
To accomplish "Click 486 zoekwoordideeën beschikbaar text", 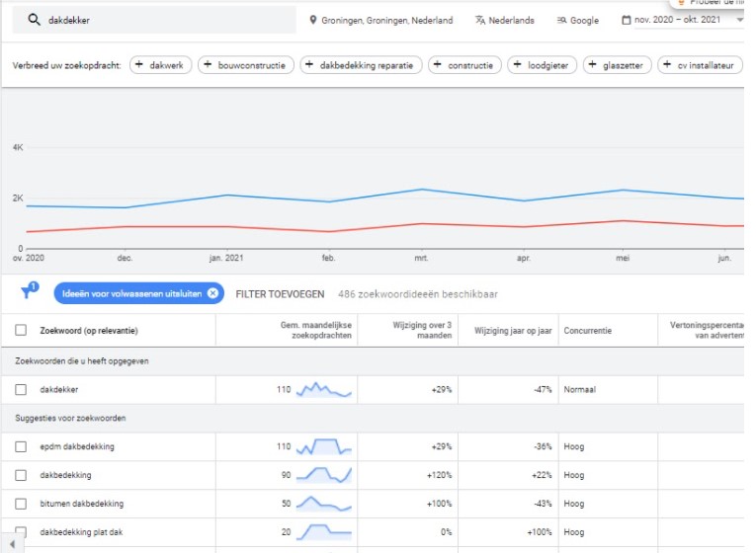I will click(x=418, y=294).
